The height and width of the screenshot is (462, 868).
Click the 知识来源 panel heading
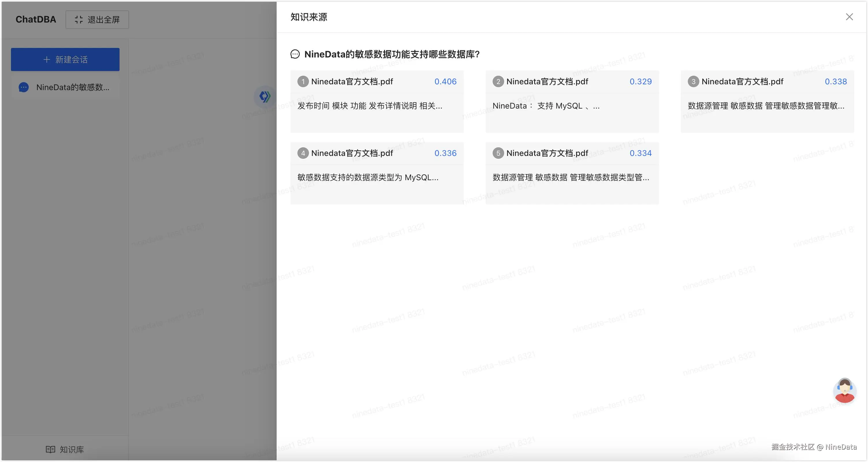click(x=309, y=17)
